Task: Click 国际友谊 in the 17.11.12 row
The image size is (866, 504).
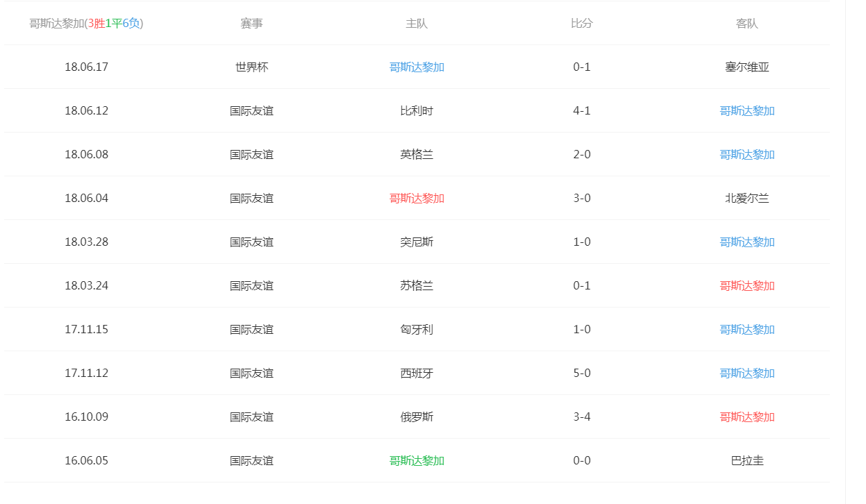Action: (251, 373)
